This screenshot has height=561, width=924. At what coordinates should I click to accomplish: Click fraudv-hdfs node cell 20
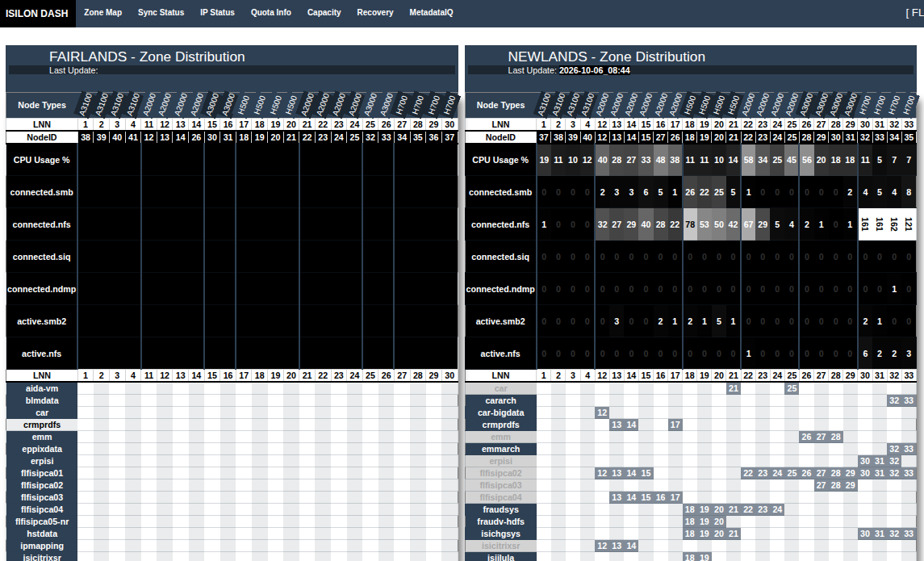[719, 521]
